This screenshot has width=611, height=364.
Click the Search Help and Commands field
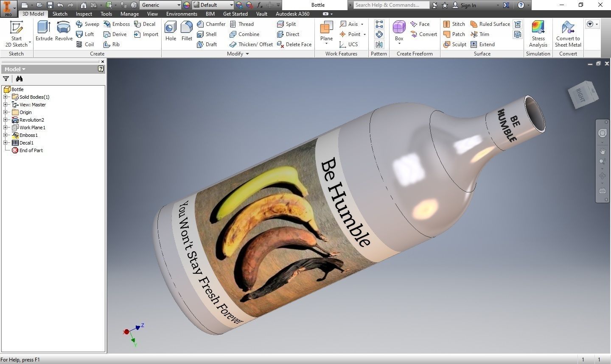tap(391, 5)
